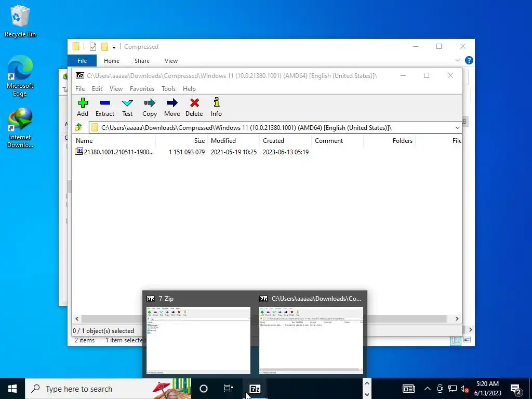Open Quick Access Toolbar customize arrow
This screenshot has width=532, height=399.
click(x=114, y=47)
